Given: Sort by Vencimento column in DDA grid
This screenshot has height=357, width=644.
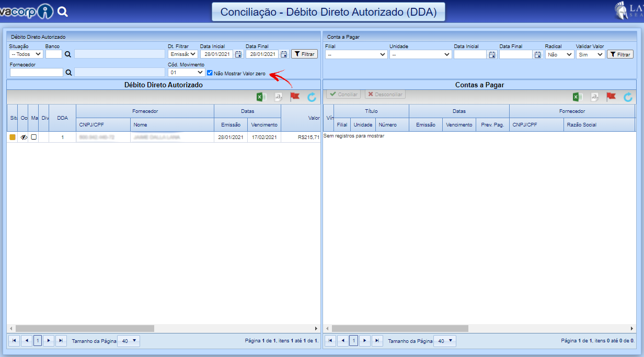Looking at the screenshot, I should coord(264,125).
